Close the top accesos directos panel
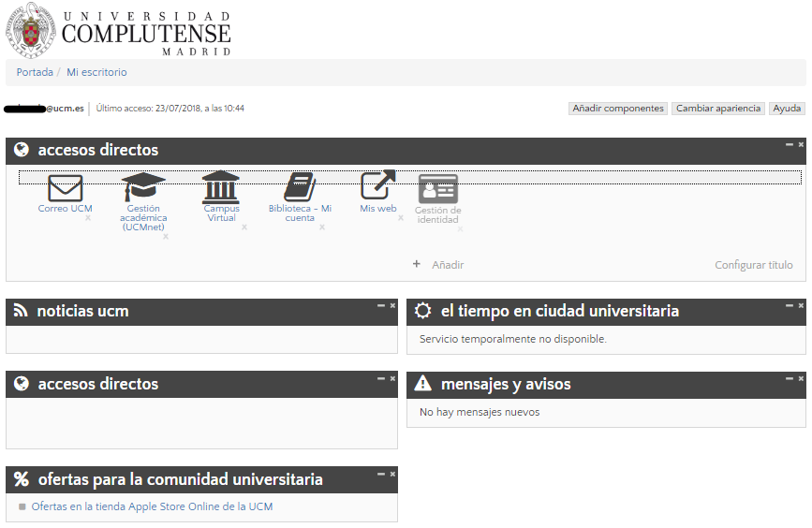 pos(801,144)
